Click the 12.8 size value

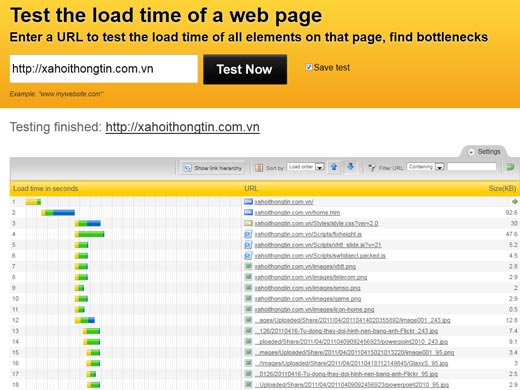coord(511,320)
